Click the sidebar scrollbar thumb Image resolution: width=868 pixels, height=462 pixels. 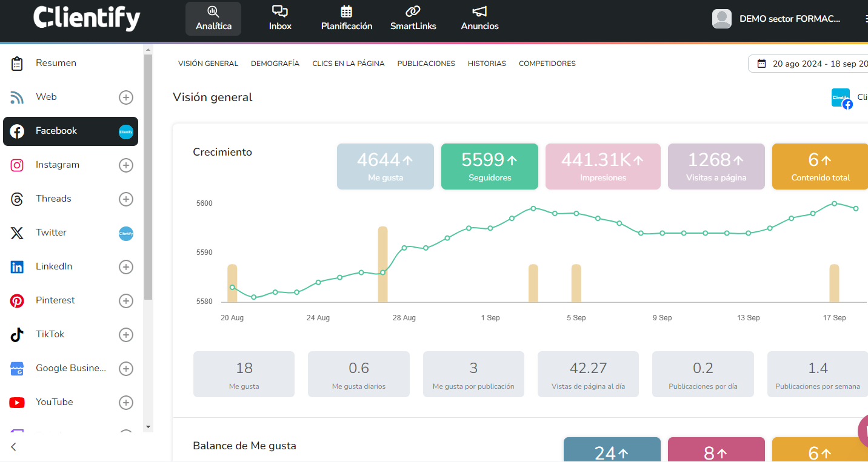tap(149, 177)
